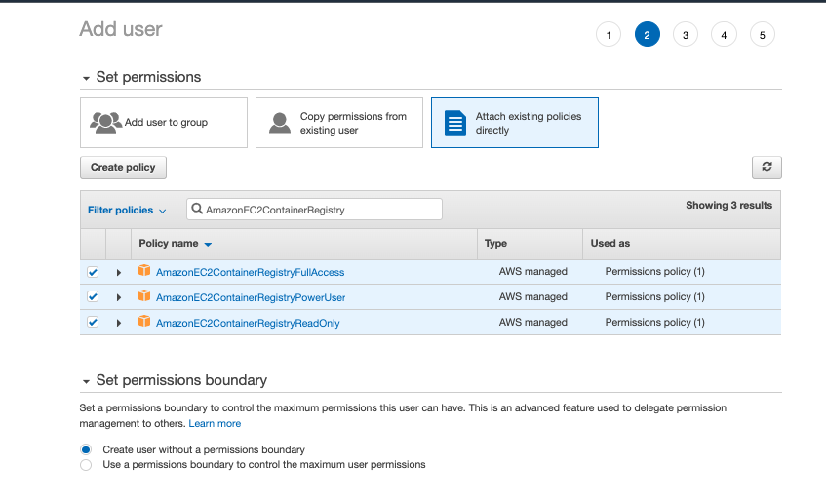Sort by Policy name column arrow
This screenshot has width=826, height=504.
point(208,245)
